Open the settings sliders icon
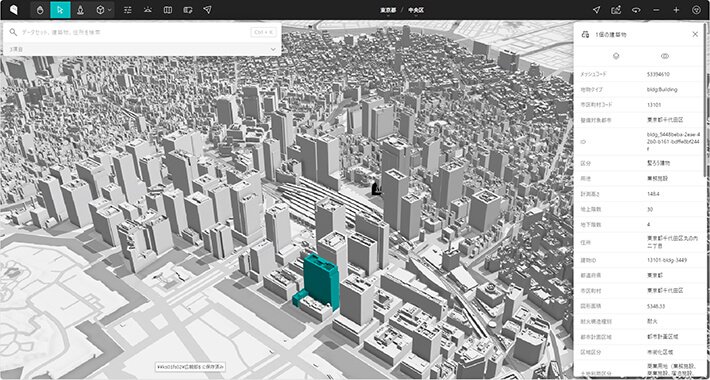 point(128,10)
